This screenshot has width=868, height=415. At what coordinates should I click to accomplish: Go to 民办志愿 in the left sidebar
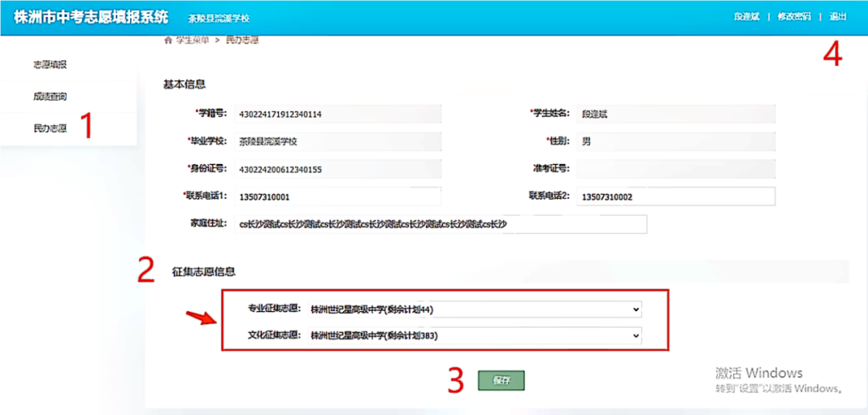[50, 128]
